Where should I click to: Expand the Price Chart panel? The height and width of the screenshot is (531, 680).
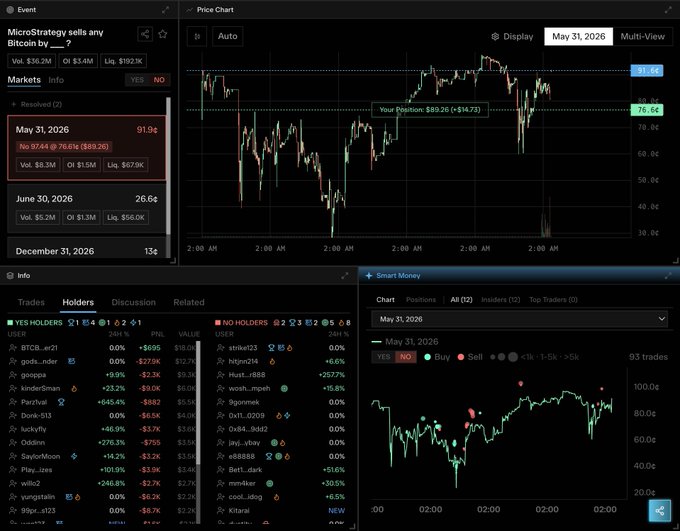tap(668, 10)
